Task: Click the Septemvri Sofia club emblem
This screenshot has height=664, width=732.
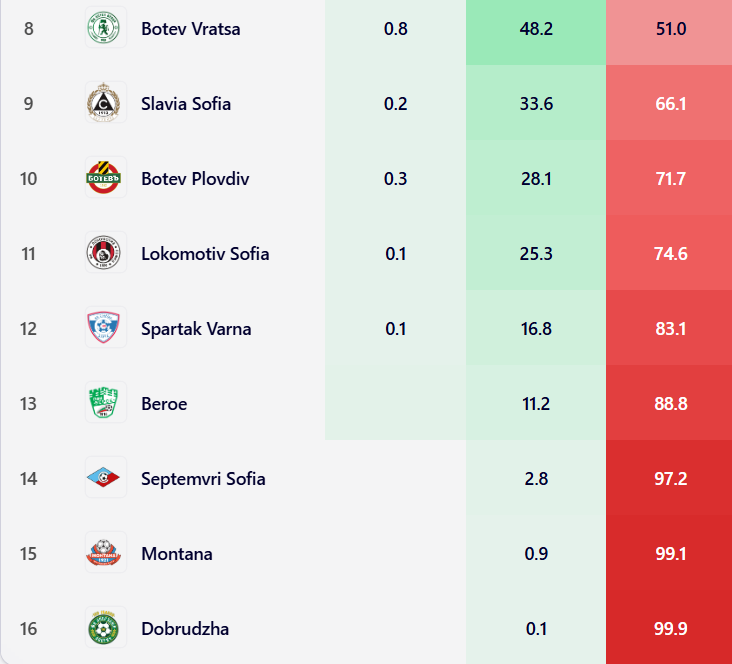Action: point(105,478)
